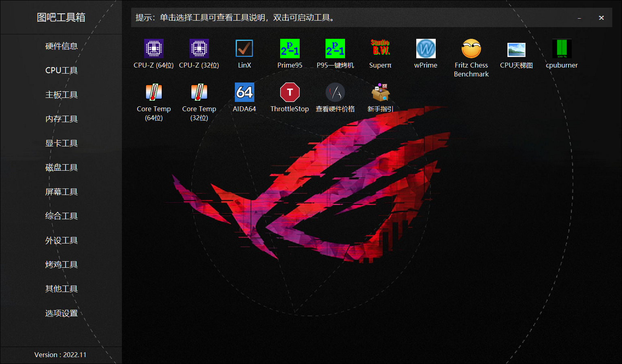The image size is (622, 364).
Task: Open the 其他工具 category
Action: tap(61, 289)
